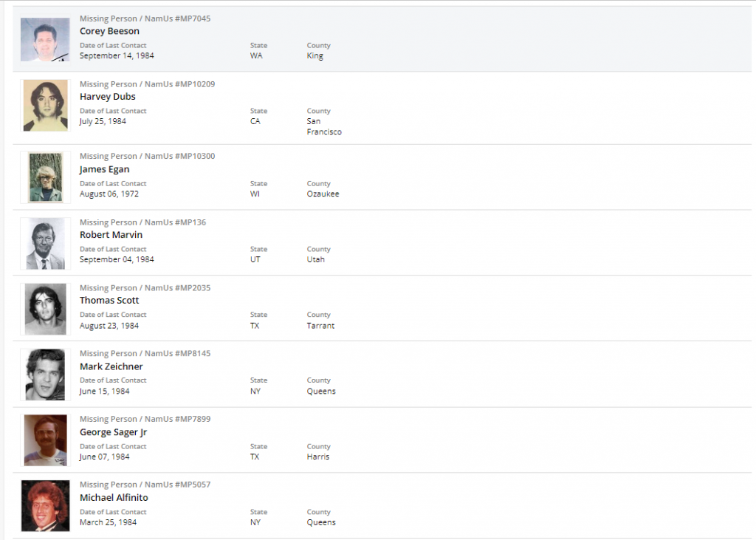Select Mark Zeichner's photo thumbnail

(x=45, y=375)
